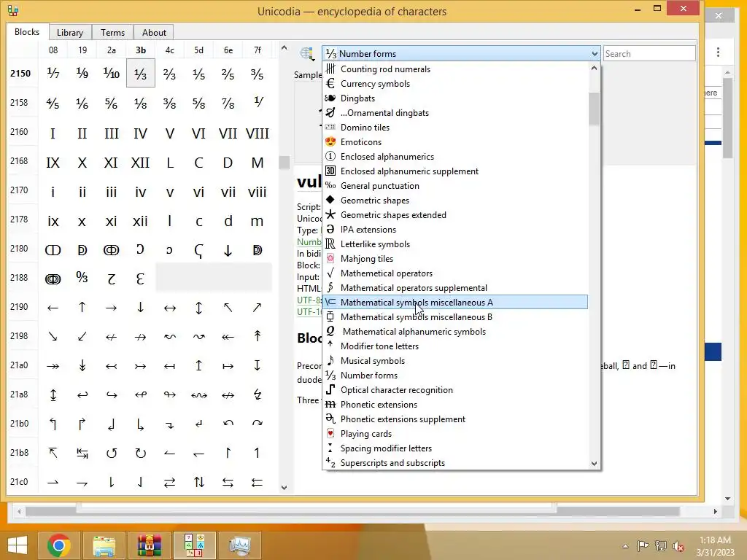Open Chrome from the taskbar
The image size is (747, 560).
pos(59,545)
